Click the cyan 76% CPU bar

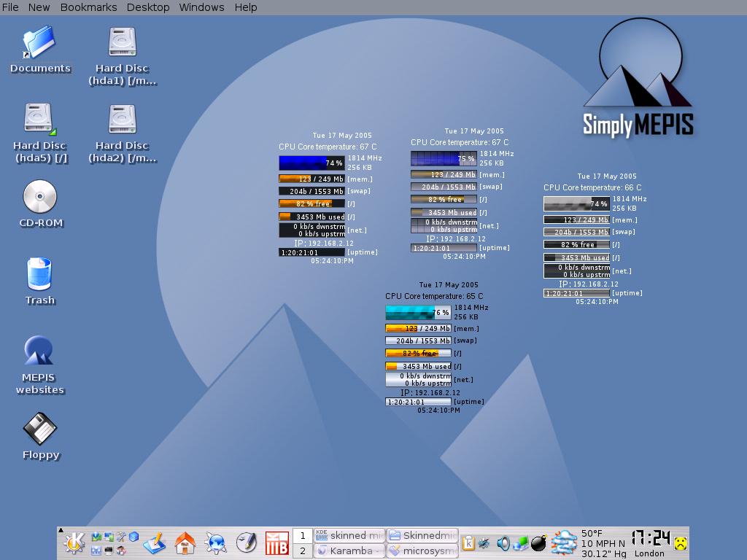click(418, 312)
